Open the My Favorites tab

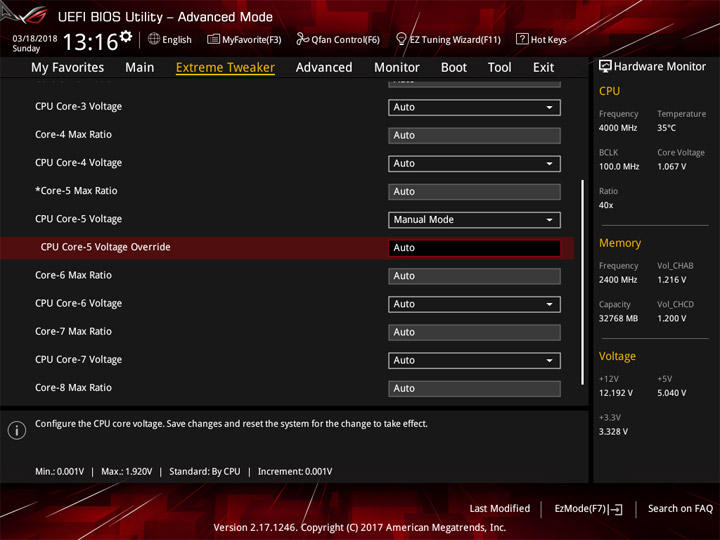(68, 68)
